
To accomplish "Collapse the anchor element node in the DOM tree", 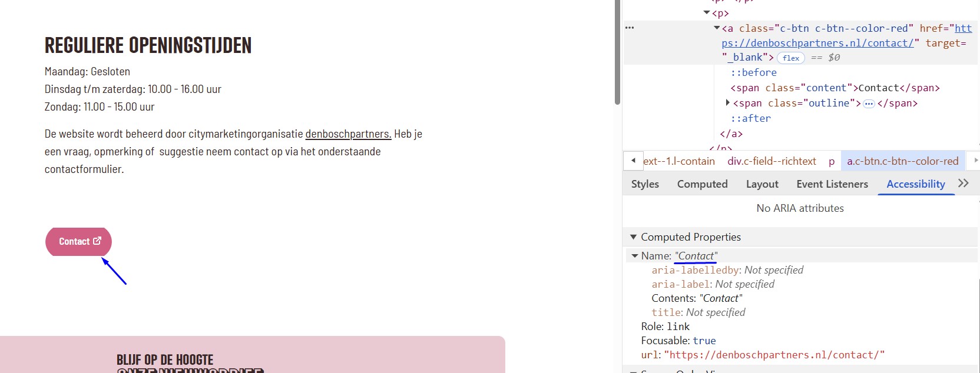I will [x=717, y=28].
